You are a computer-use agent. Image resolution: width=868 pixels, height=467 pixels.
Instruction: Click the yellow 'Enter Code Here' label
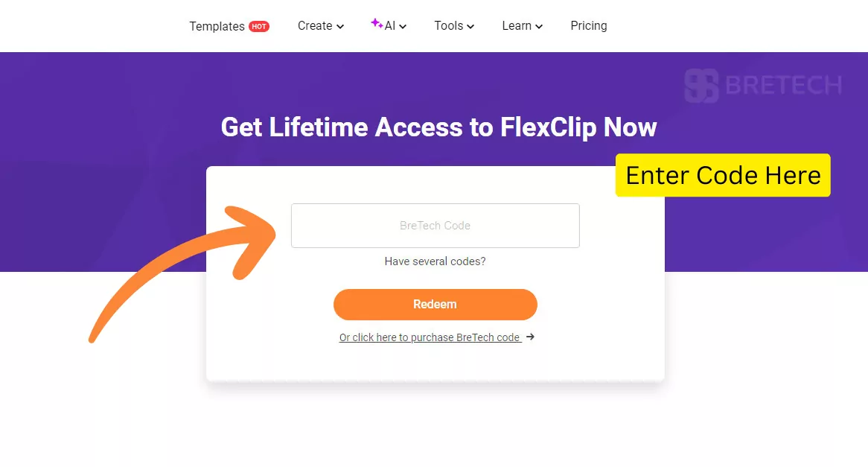click(x=722, y=175)
